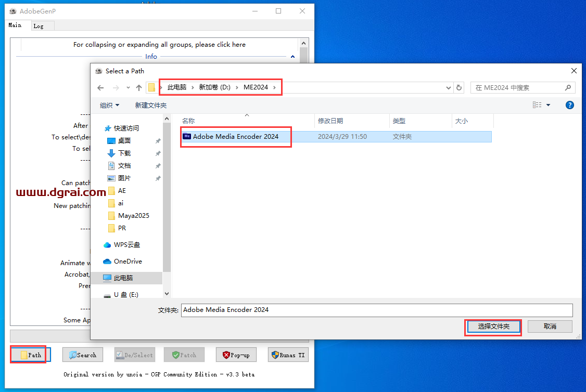Screen dimensions: 586x392
Task: Open 图片 in navigation pane
Action: tap(124, 178)
